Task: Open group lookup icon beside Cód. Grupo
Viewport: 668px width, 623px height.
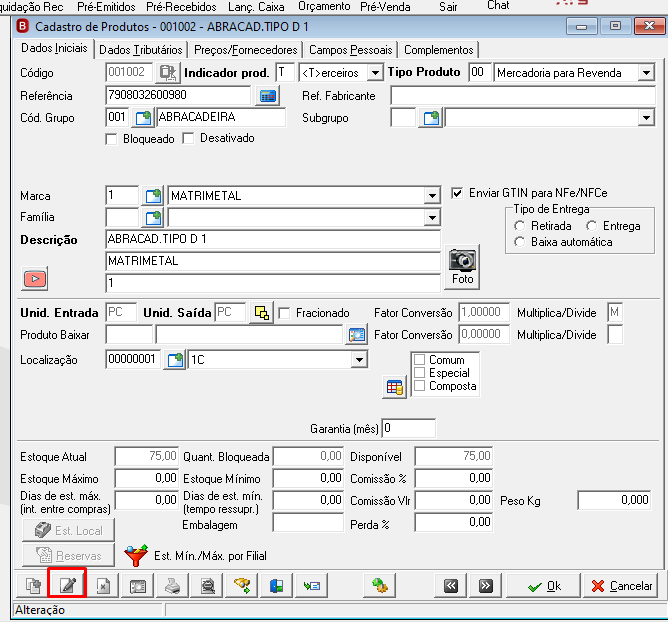Action: point(143,118)
